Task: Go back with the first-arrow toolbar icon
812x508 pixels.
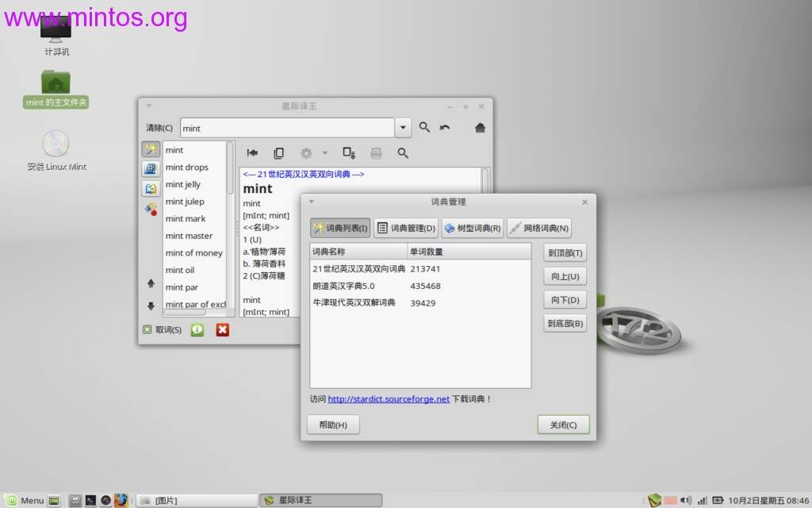Action: (252, 153)
